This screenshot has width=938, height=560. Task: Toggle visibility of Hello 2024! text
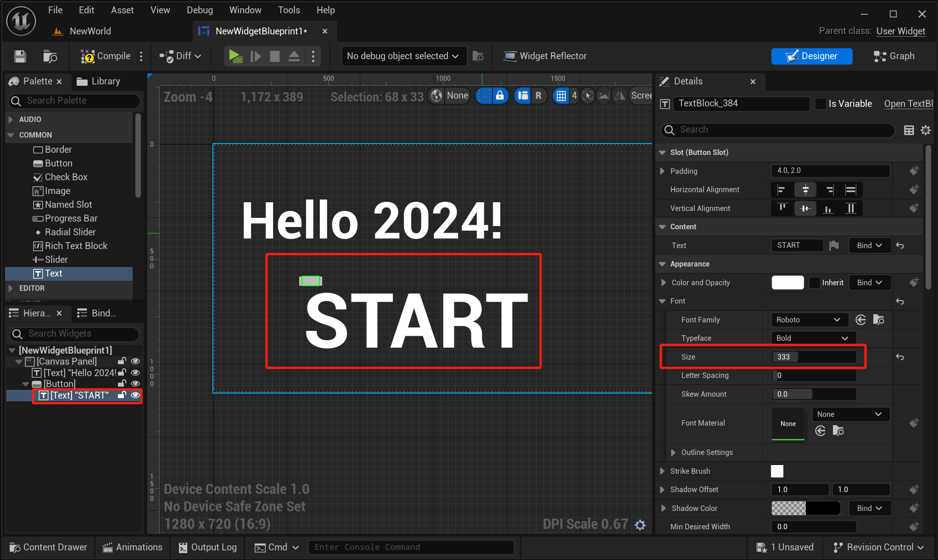coord(135,372)
